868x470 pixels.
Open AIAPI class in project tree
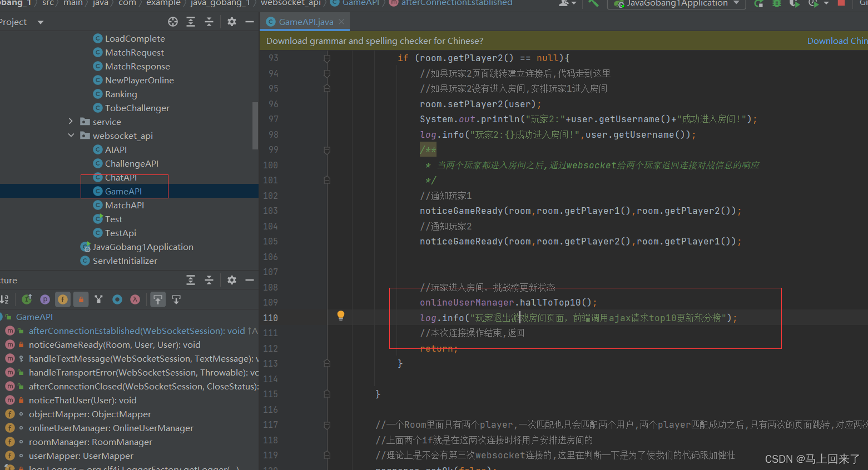click(116, 149)
